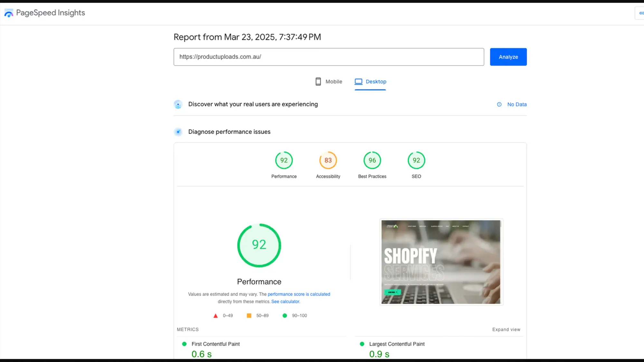Open the 'performance score is calculated' link

pyautogui.click(x=299, y=294)
